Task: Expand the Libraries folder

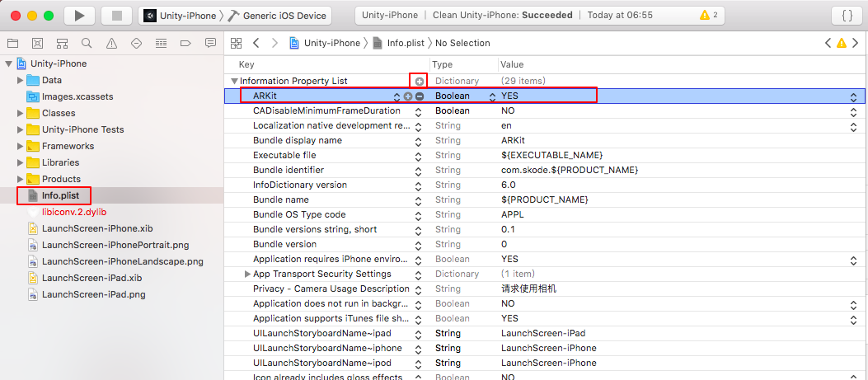Action: click(21, 163)
